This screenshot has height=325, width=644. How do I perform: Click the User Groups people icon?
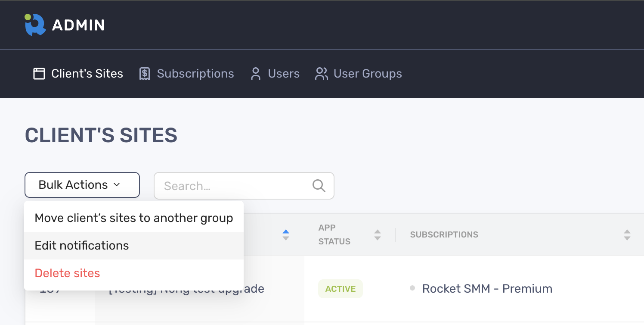pyautogui.click(x=321, y=74)
